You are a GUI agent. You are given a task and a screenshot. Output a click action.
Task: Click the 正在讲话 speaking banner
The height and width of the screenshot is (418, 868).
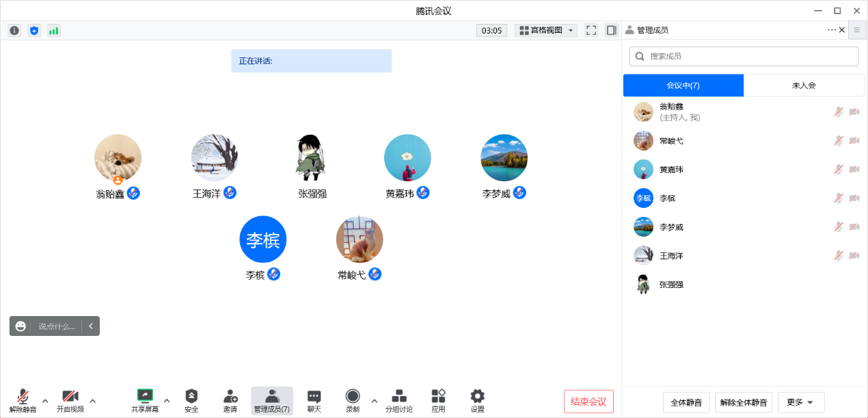tap(311, 61)
